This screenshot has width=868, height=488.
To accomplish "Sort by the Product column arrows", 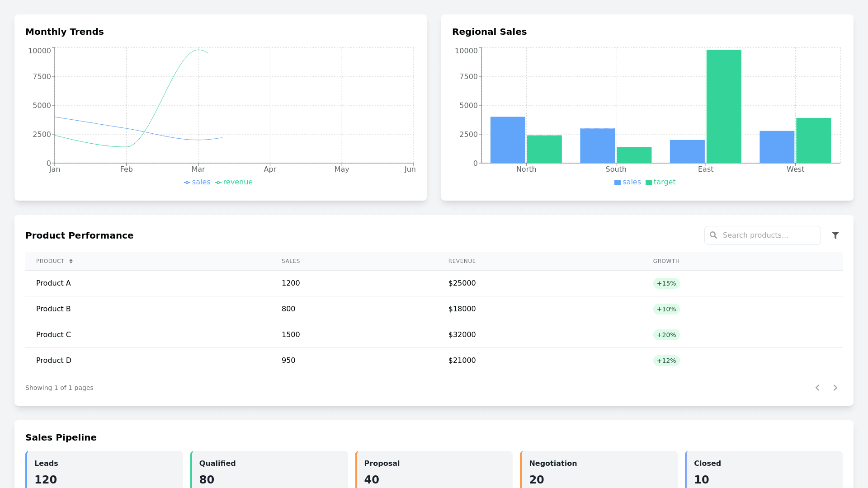I will [x=71, y=261].
